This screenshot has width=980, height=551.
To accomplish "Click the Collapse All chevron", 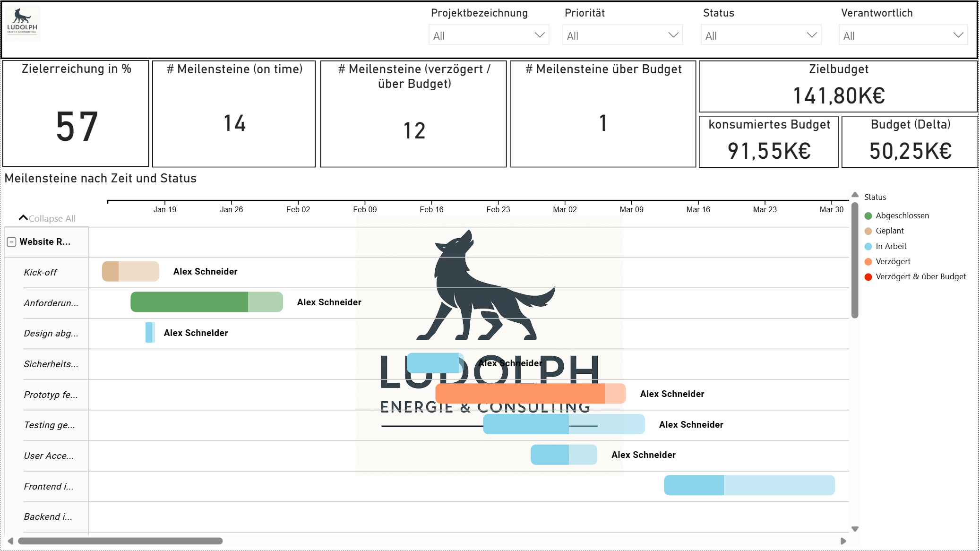I will click(23, 218).
